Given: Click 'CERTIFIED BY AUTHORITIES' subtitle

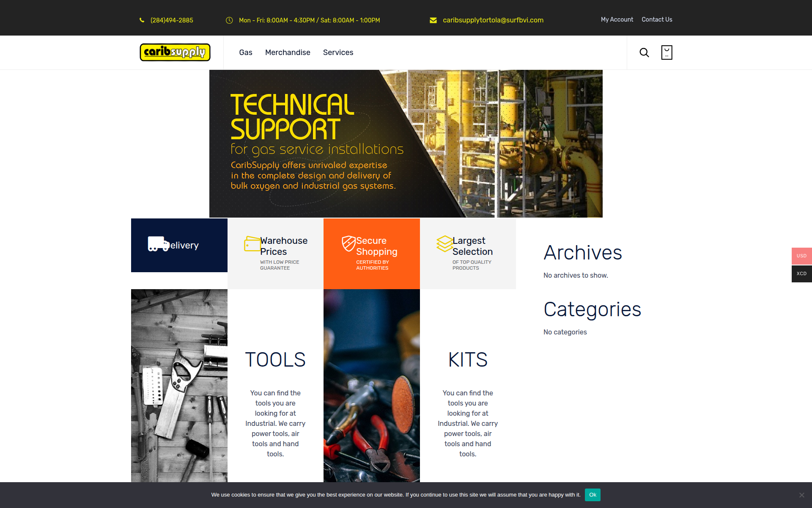Looking at the screenshot, I should [373, 265].
